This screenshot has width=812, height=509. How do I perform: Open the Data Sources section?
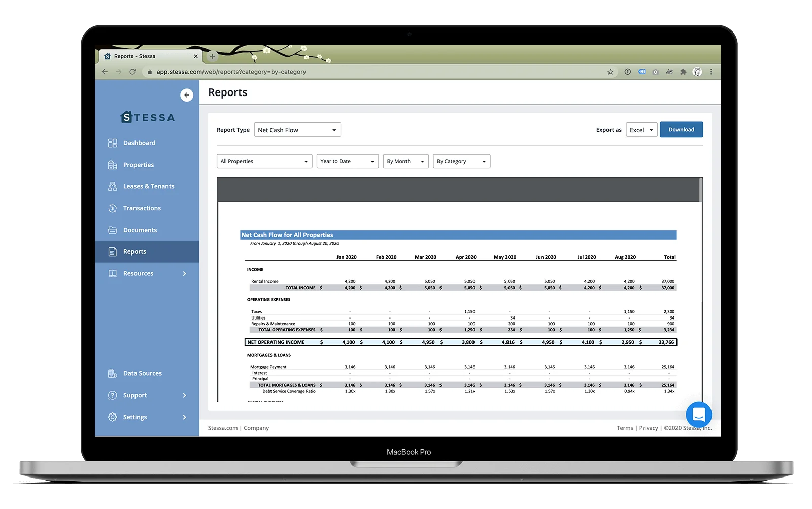coord(142,373)
